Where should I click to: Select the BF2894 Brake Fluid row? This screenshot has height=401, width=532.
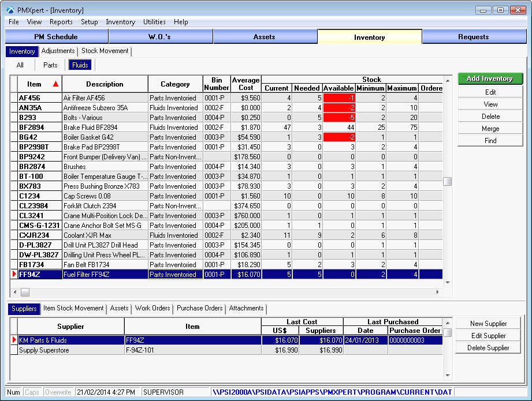pos(226,128)
